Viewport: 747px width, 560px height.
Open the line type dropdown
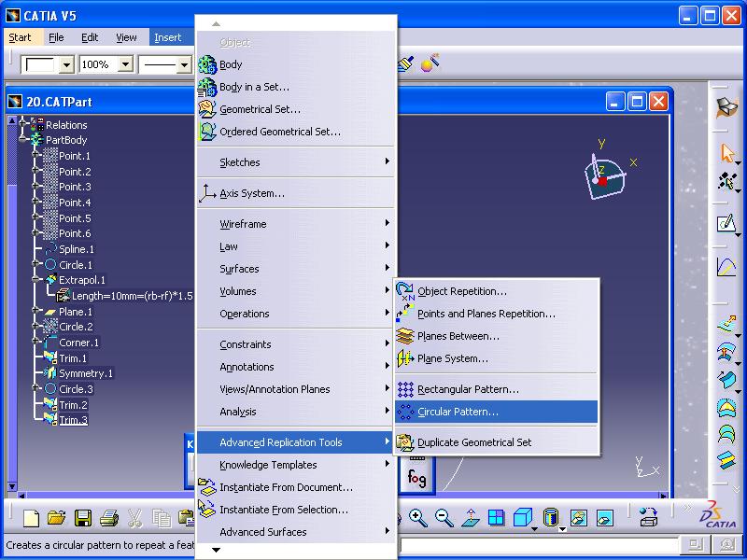(182, 65)
